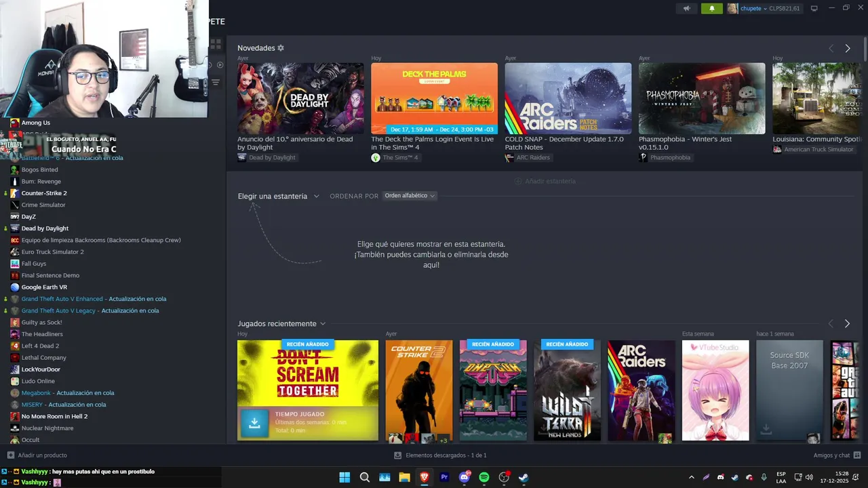Switch library to grid collections view
868x488 pixels.
pyautogui.click(x=216, y=45)
